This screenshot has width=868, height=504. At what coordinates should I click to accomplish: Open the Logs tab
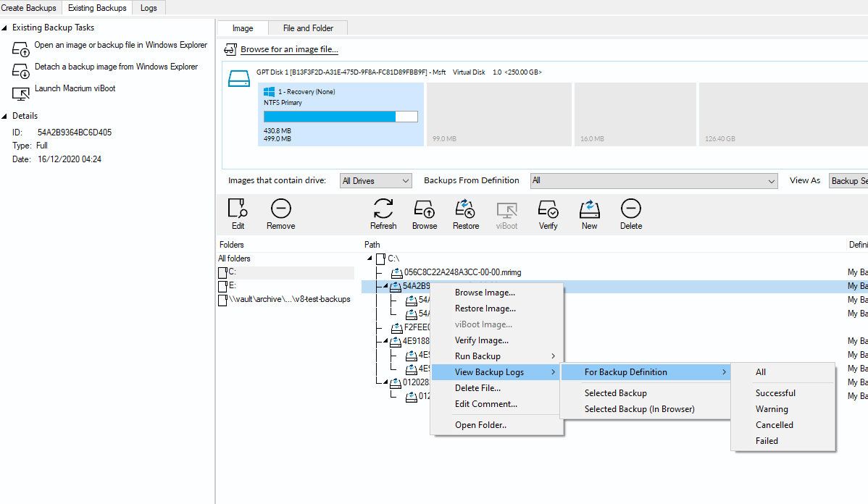tap(149, 8)
